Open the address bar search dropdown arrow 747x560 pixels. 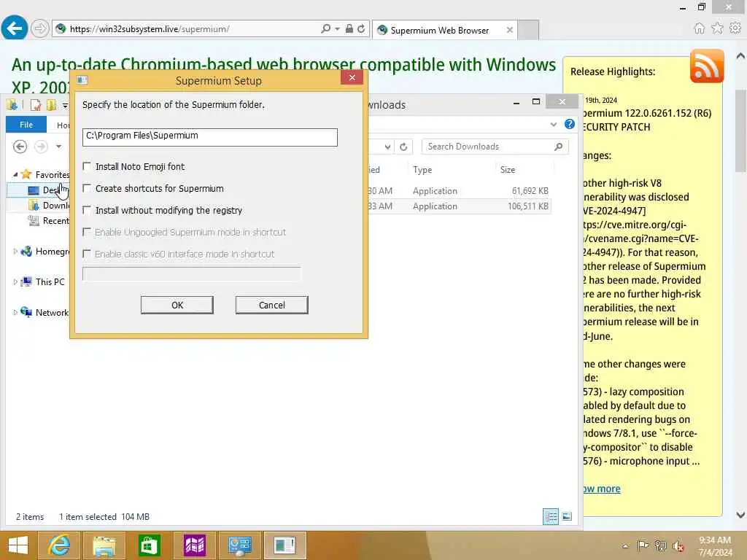tap(337, 28)
